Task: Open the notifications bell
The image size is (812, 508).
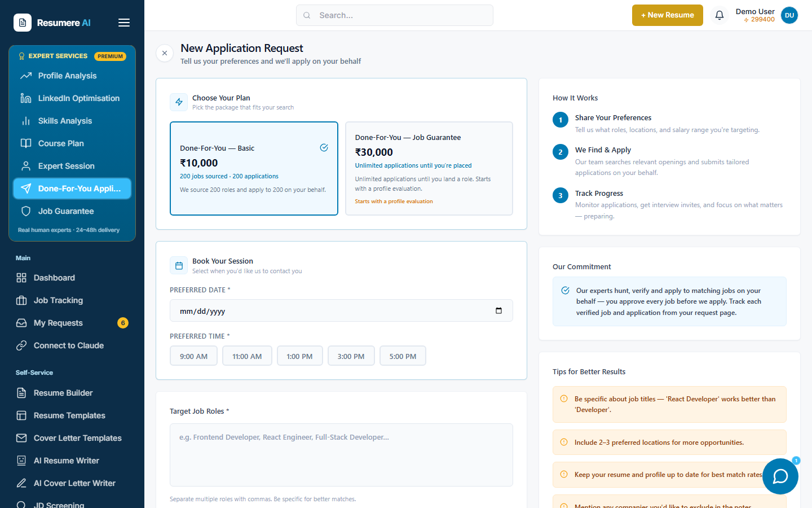Action: tap(720, 15)
